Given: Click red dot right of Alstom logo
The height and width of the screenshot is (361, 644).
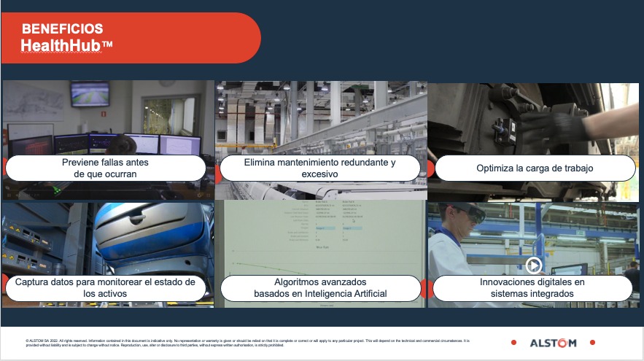Looking at the screenshot, I should click(592, 343).
